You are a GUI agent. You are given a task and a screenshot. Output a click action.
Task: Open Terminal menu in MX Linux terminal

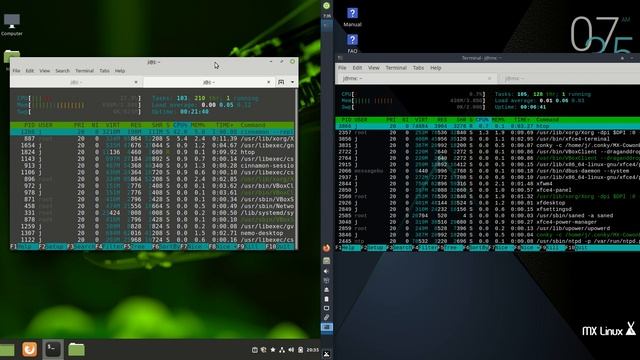(x=396, y=68)
